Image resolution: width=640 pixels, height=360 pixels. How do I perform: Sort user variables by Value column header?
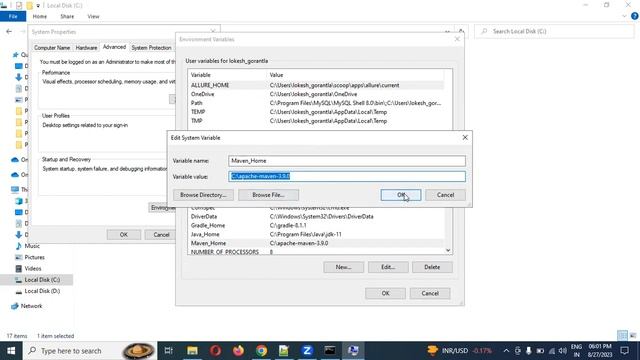click(355, 75)
